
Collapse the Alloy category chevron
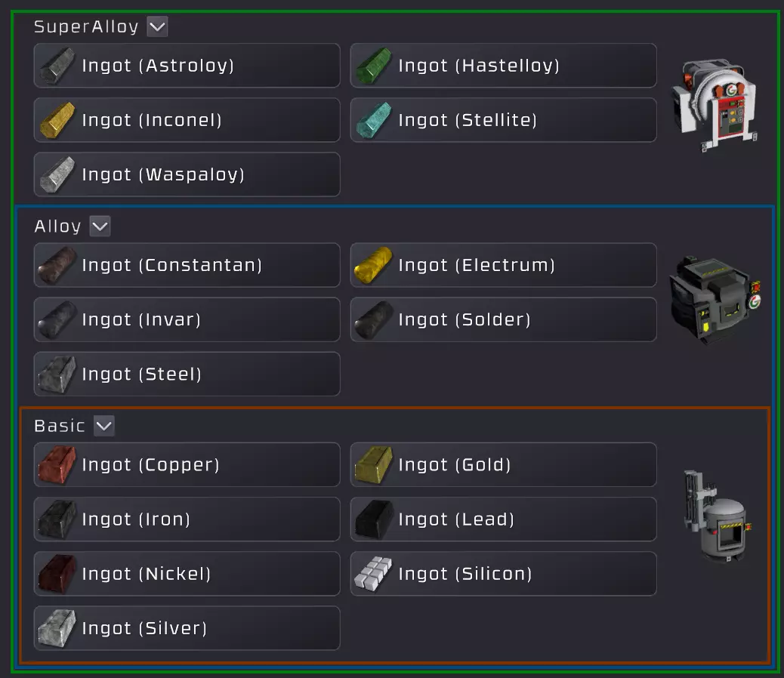(x=100, y=227)
